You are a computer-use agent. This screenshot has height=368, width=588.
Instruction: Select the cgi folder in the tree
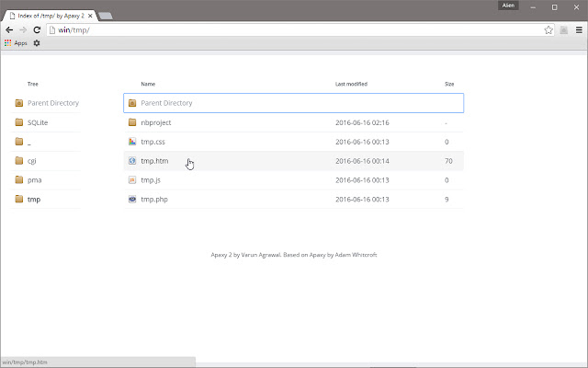click(x=32, y=161)
